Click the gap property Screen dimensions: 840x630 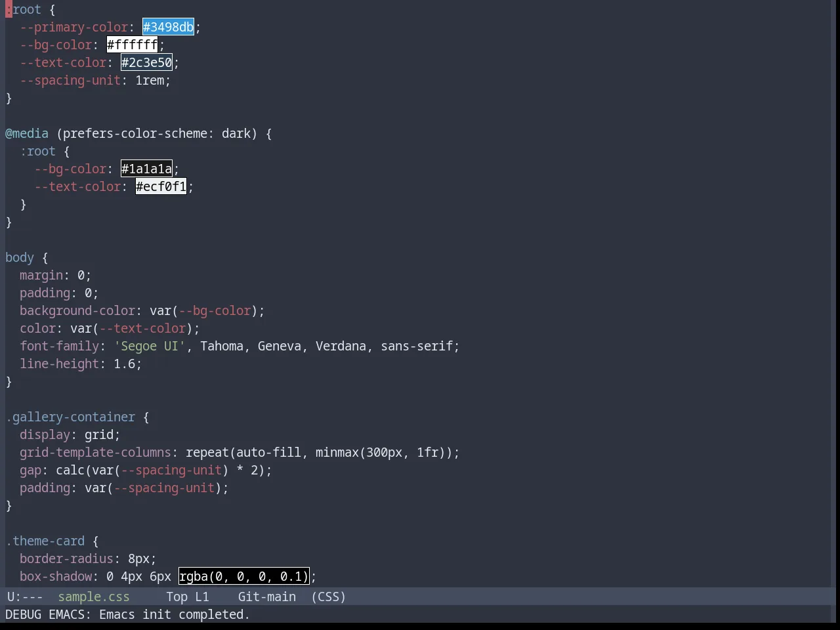[30, 470]
